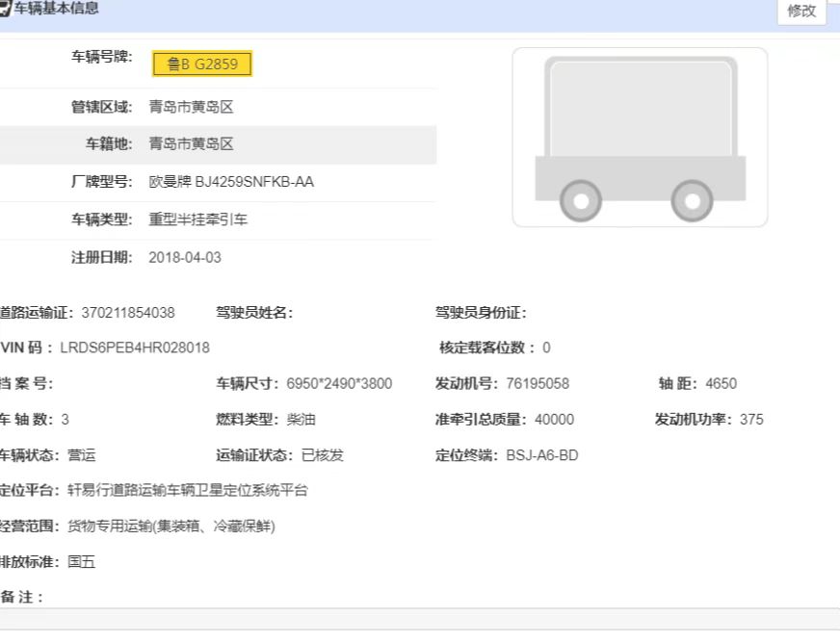The height and width of the screenshot is (643, 840).
Task: Click vehicle dimensions 6950*2490*3800
Action: tap(339, 384)
